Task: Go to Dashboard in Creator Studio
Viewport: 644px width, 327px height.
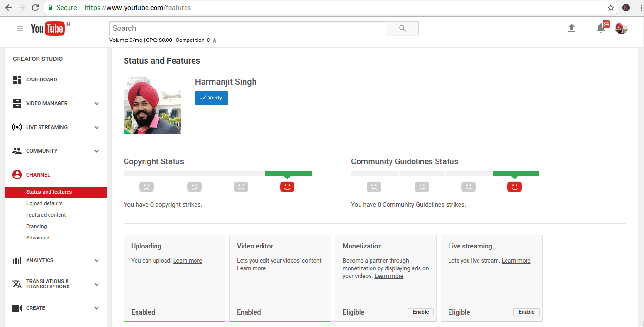Action: tap(41, 79)
